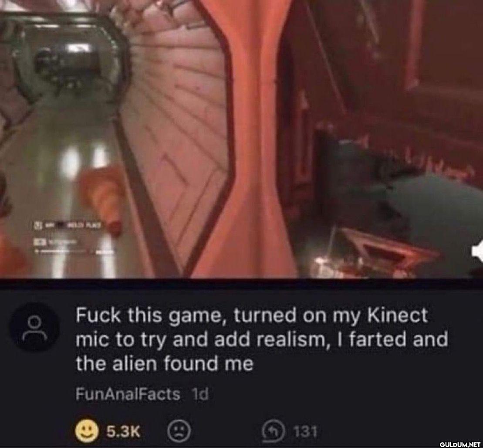Open the 131 replies count
The image size is (483, 448).
[x=304, y=432]
